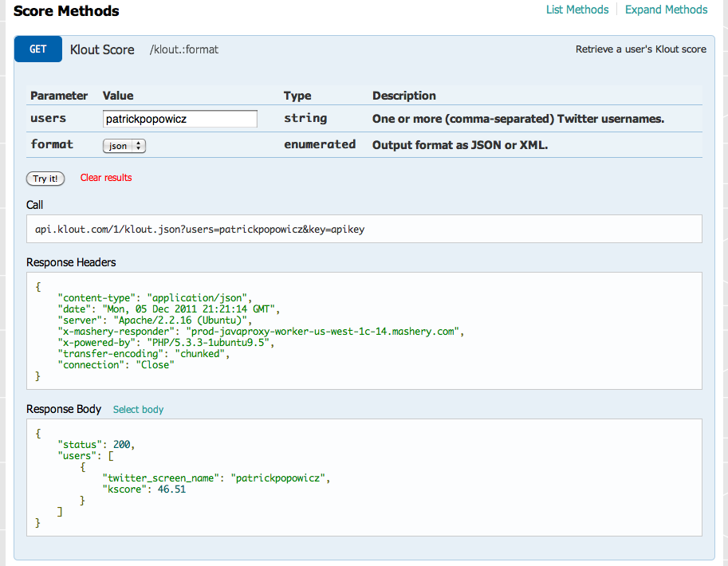This screenshot has width=728, height=566.
Task: Focus the users input field
Action: point(179,119)
